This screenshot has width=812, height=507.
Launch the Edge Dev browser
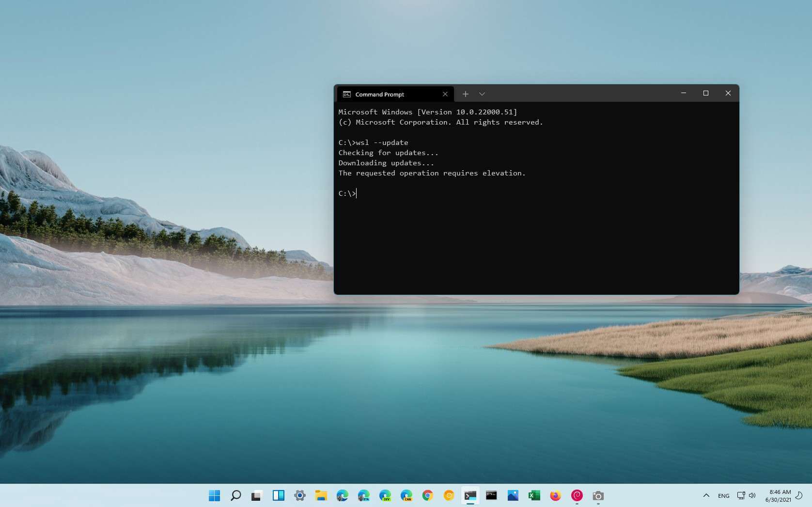point(386,495)
